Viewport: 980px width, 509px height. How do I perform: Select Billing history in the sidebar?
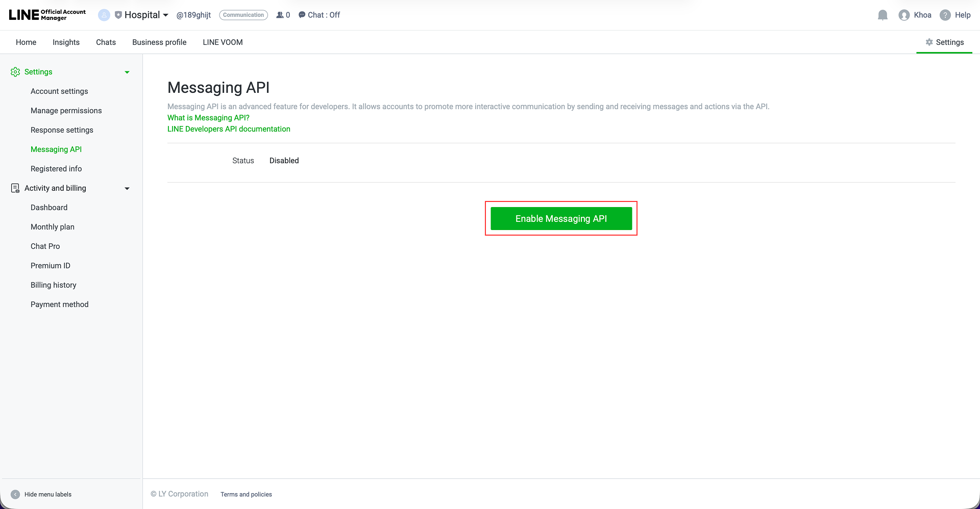53,285
